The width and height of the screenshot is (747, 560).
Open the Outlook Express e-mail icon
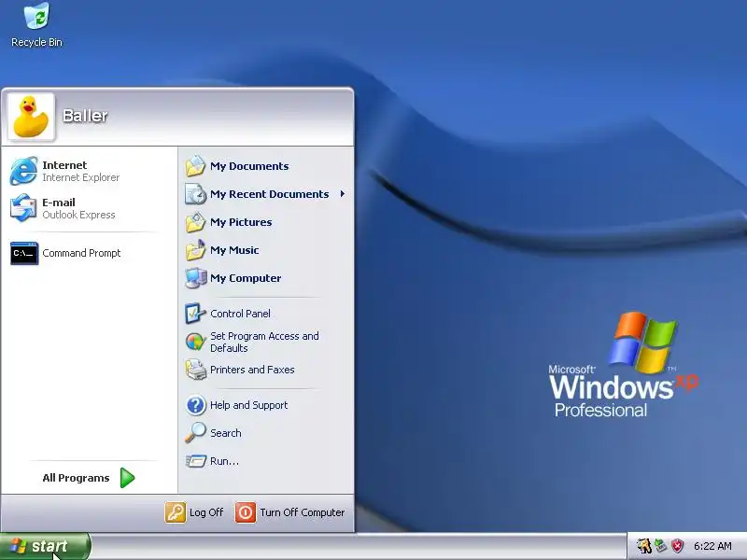click(24, 208)
